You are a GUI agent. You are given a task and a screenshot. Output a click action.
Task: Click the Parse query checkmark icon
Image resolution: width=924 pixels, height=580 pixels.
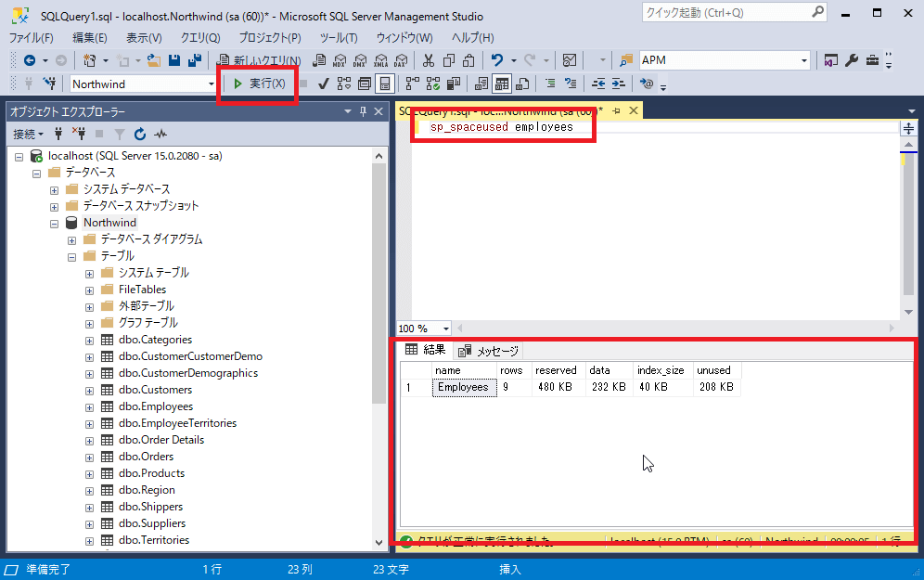(324, 84)
